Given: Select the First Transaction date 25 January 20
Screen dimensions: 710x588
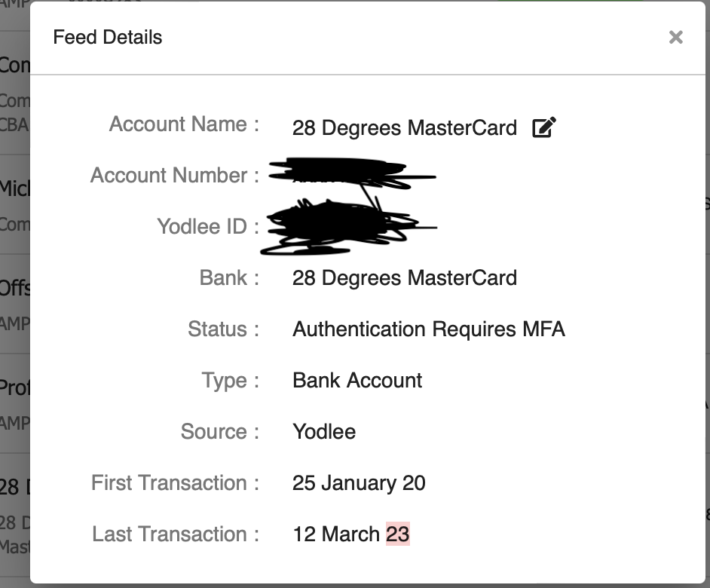Looking at the screenshot, I should tap(360, 482).
